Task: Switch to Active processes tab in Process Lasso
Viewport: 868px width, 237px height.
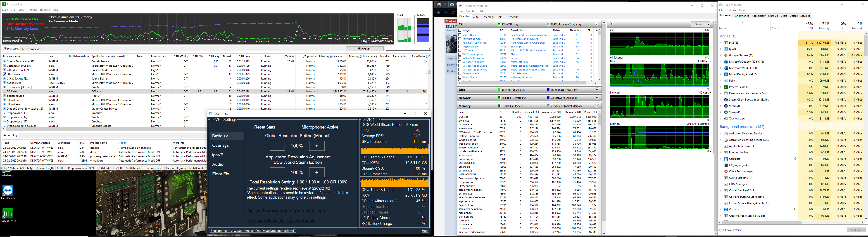Action: click(31, 49)
